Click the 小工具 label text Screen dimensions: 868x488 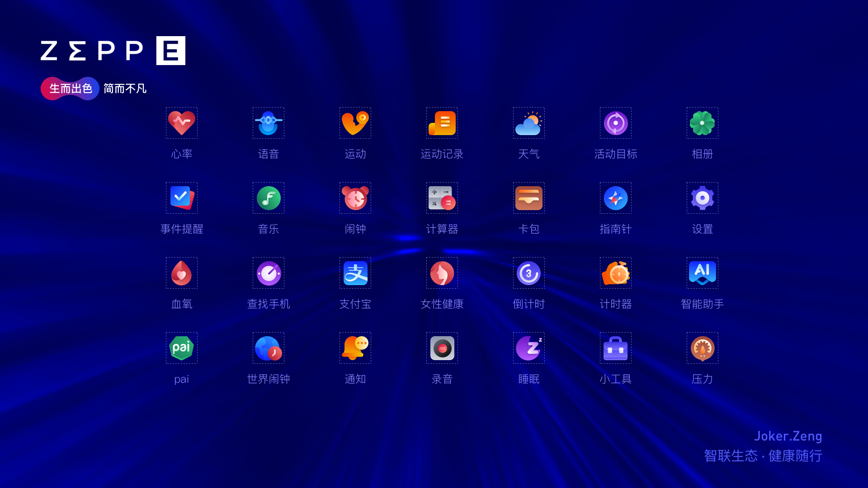(616, 379)
